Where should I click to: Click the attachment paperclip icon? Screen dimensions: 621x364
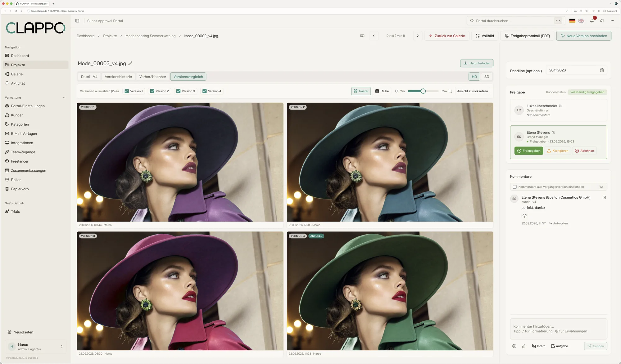524,346
